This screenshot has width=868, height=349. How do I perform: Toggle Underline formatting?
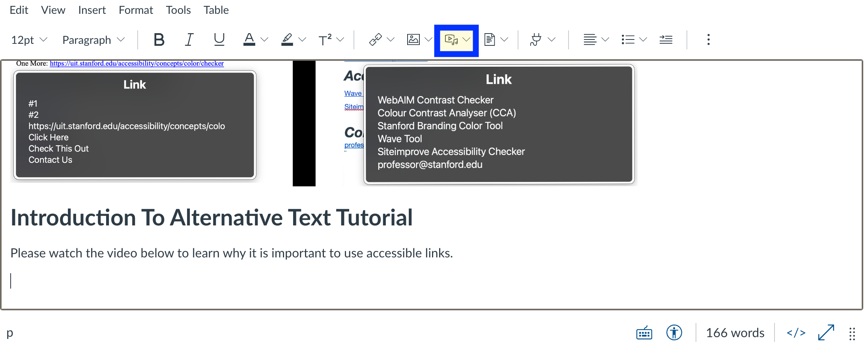coord(219,39)
